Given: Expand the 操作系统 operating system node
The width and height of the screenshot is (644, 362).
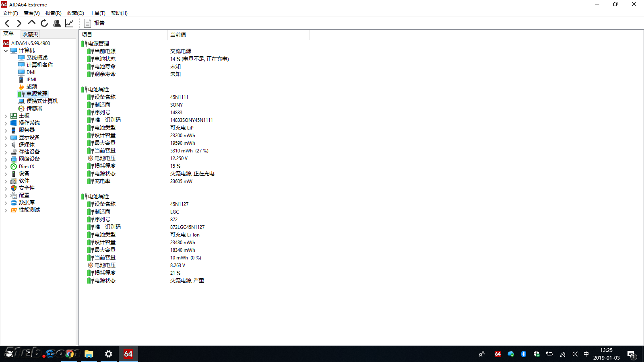Looking at the screenshot, I should pyautogui.click(x=6, y=123).
